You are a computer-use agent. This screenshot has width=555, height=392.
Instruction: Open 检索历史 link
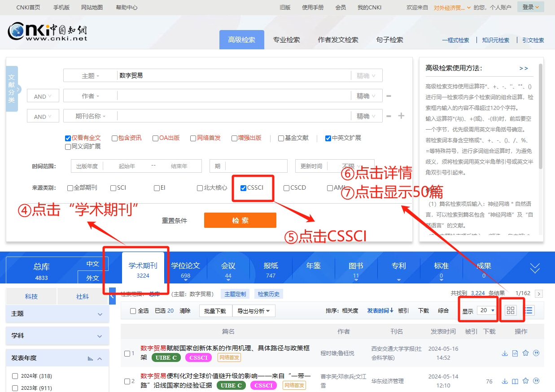coord(269,294)
